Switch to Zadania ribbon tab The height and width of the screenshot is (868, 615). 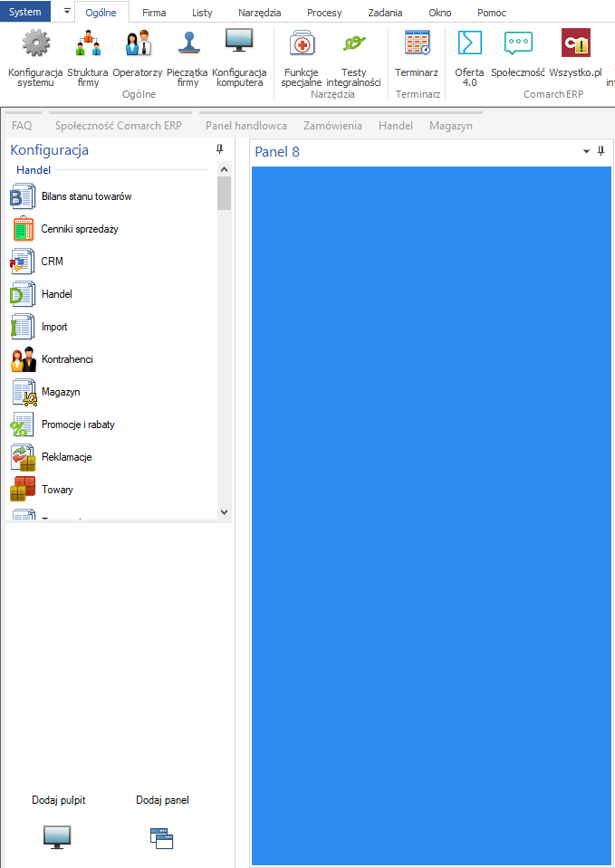385,12
